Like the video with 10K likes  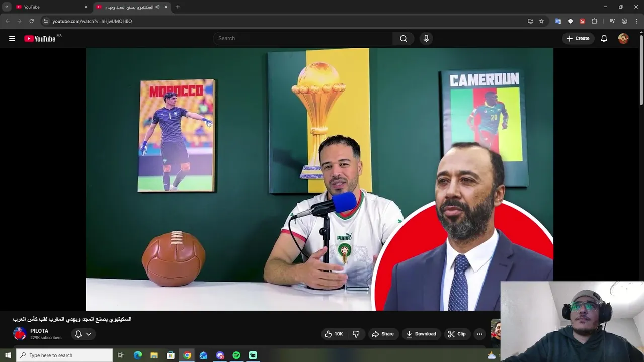point(334,334)
